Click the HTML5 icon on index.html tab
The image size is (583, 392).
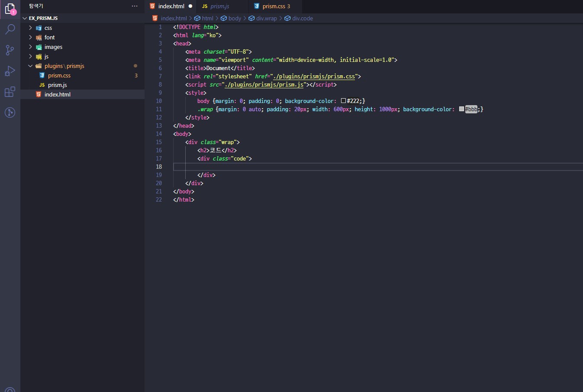tap(152, 6)
